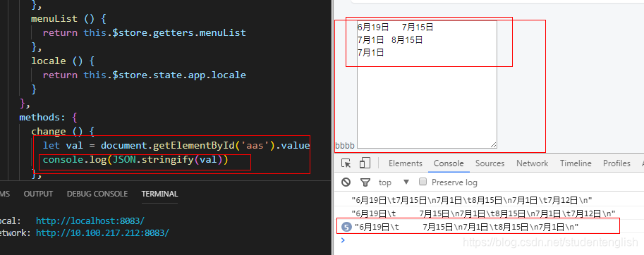Select the inspect element picker icon
This screenshot has width=644, height=255.
(x=346, y=163)
